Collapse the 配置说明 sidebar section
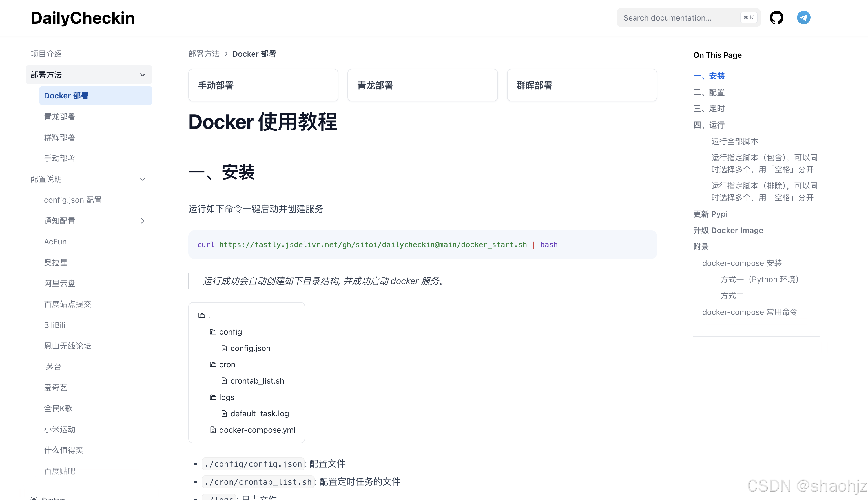This screenshot has height=500, width=868. coord(143,179)
